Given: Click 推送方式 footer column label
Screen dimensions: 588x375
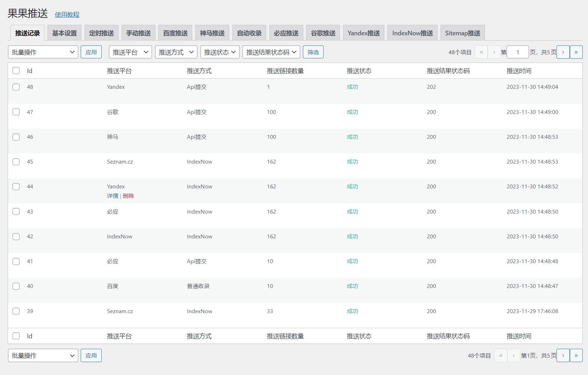Looking at the screenshot, I should [199, 336].
